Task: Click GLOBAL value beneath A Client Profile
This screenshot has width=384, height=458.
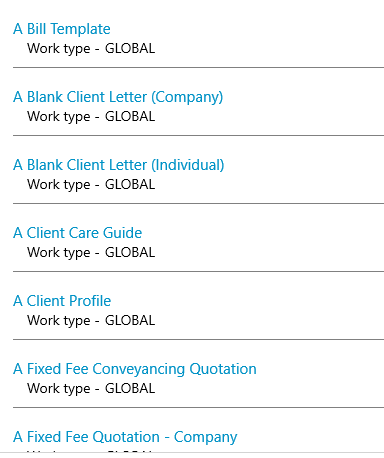Action: coord(130,320)
